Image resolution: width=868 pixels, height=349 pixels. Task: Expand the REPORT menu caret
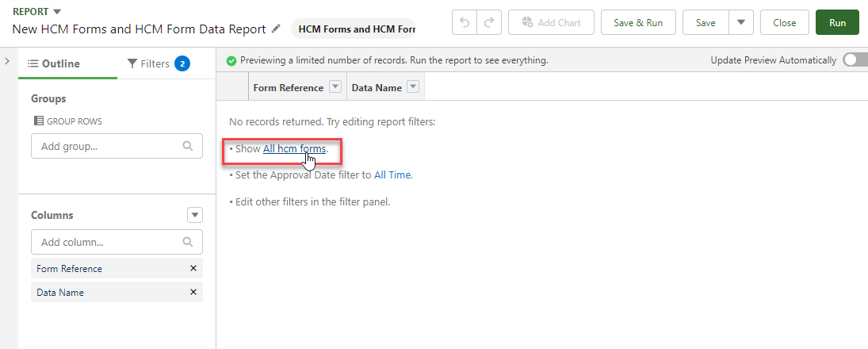pyautogui.click(x=57, y=12)
